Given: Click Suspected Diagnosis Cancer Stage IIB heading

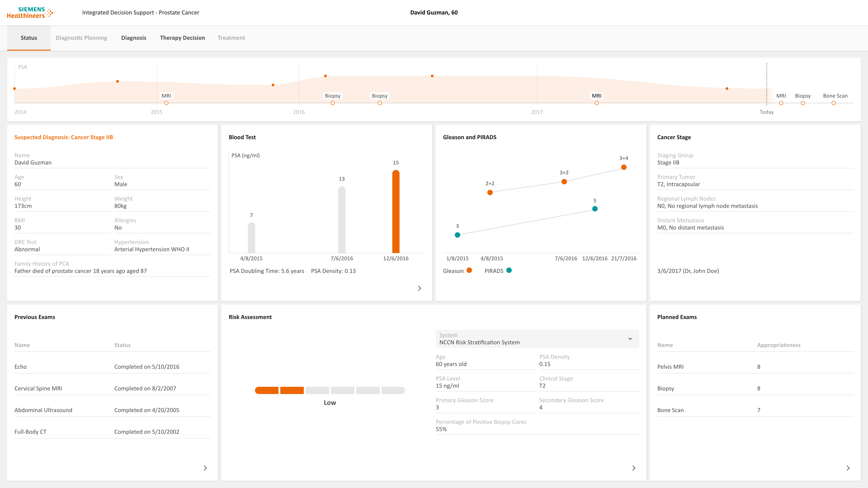Looking at the screenshot, I should pos(64,137).
